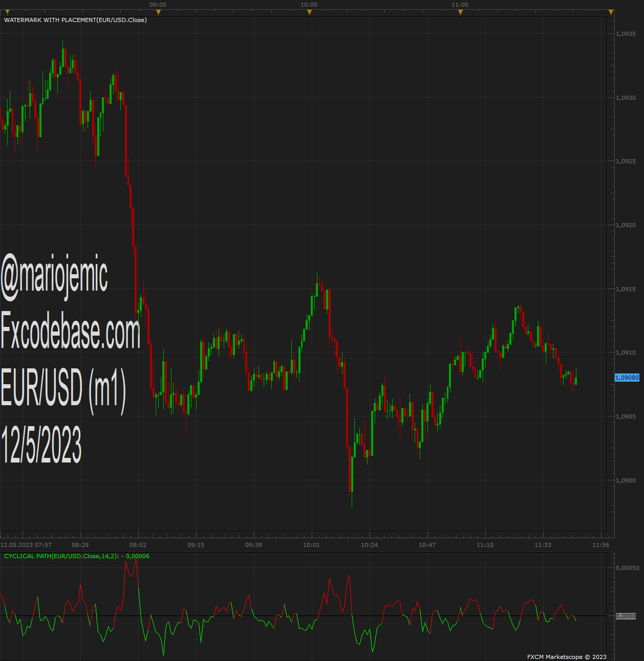The width and height of the screenshot is (644, 661).
Task: Click the current price tag 1,09080
Action: point(627,378)
